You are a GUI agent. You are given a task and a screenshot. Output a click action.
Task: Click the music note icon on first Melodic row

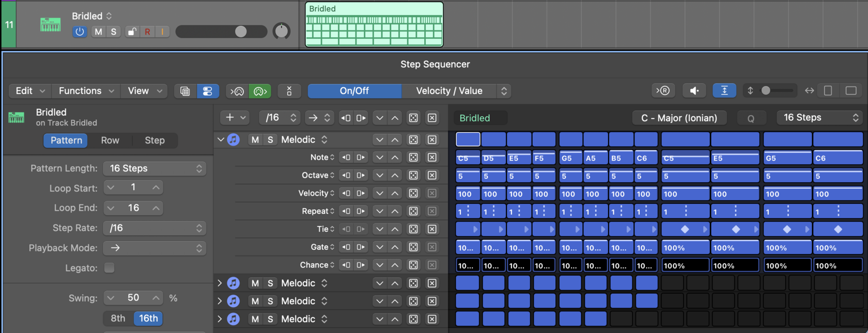click(x=234, y=139)
